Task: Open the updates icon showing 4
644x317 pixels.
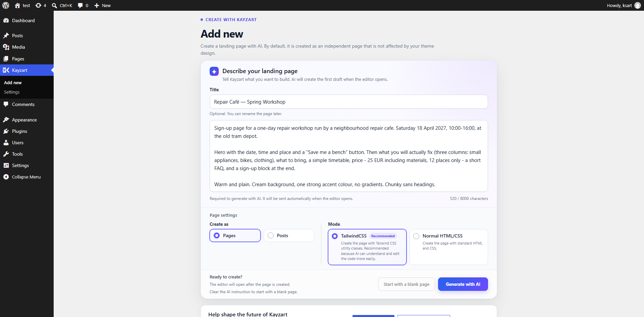Action: [38, 5]
